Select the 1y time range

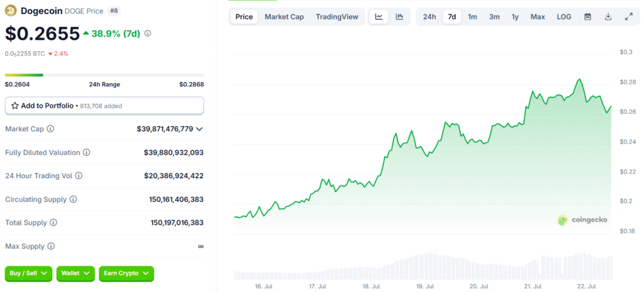point(515,17)
